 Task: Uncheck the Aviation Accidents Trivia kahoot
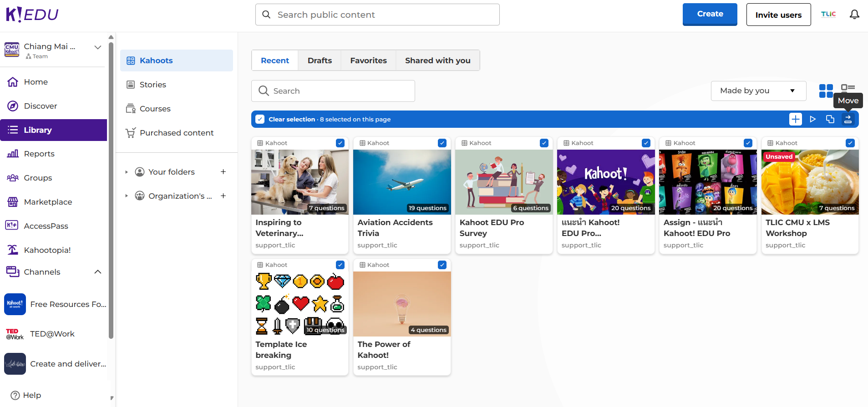pos(442,143)
